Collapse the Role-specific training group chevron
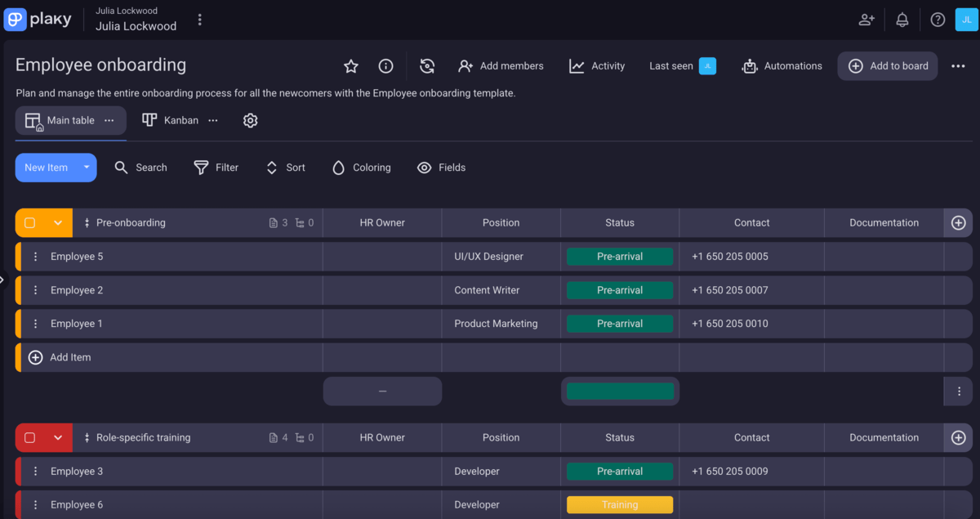The image size is (980, 519). point(58,437)
